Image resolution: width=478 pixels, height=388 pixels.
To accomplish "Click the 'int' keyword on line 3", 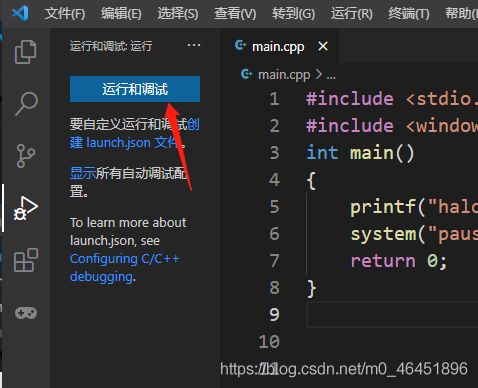I will coord(322,153).
